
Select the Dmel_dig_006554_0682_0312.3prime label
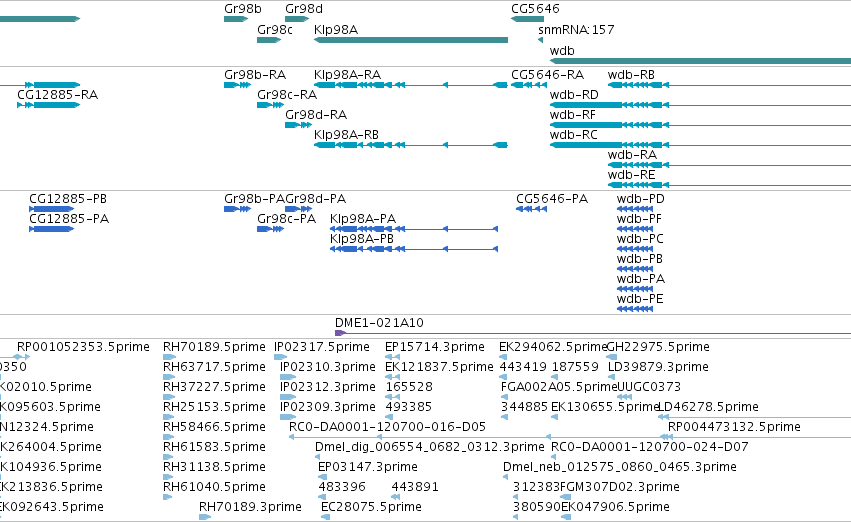click(430, 447)
